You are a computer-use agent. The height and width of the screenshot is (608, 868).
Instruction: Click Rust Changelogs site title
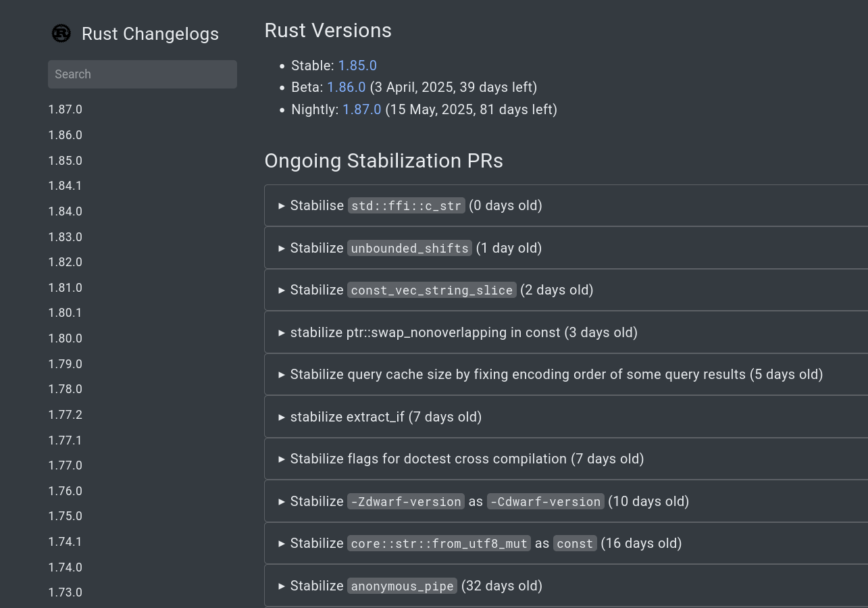click(x=150, y=34)
